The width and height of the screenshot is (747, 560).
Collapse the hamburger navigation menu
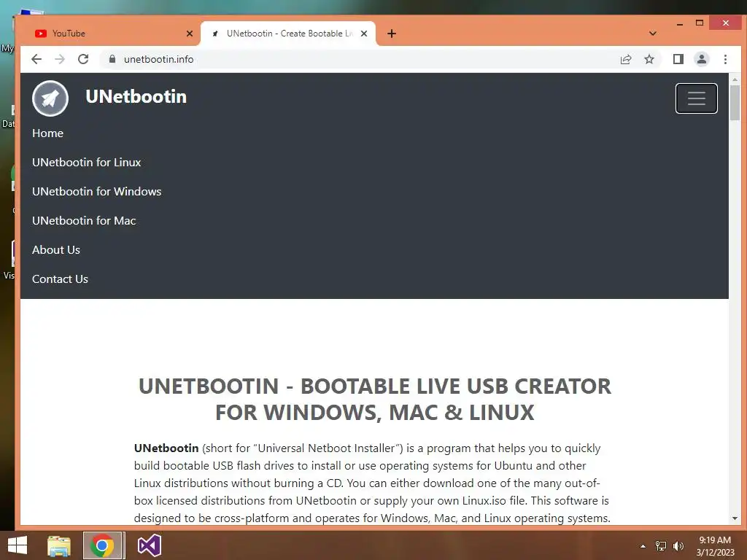[696, 98]
